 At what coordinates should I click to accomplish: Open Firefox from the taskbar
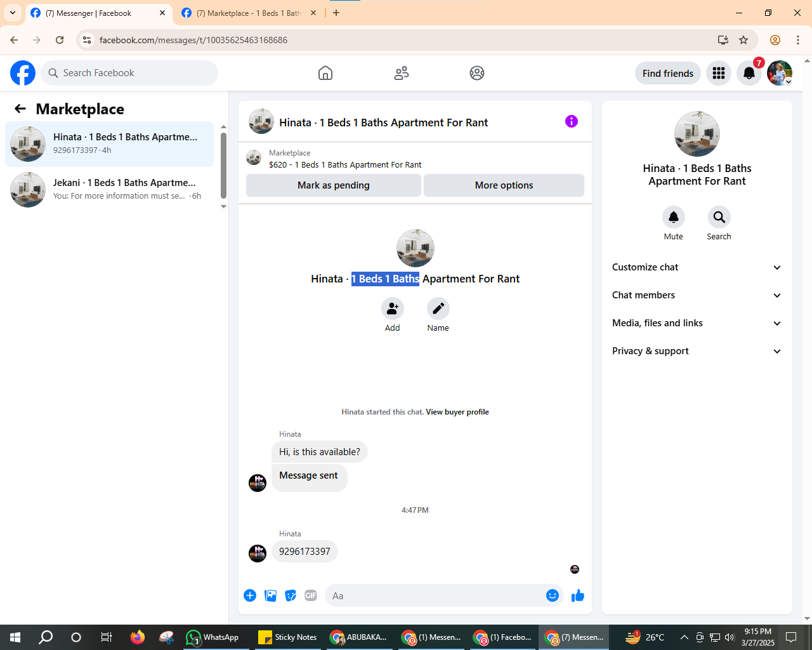click(137, 637)
